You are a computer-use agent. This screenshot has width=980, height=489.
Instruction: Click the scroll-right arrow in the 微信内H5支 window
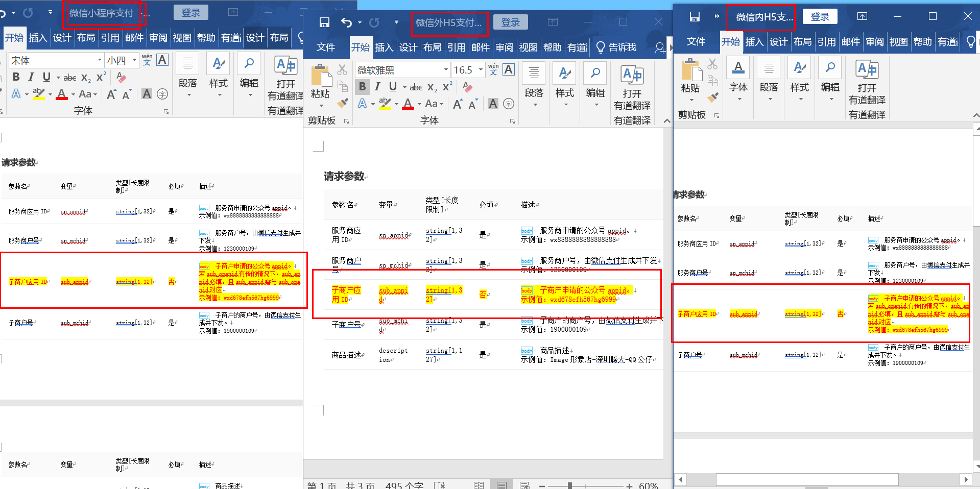(965, 479)
